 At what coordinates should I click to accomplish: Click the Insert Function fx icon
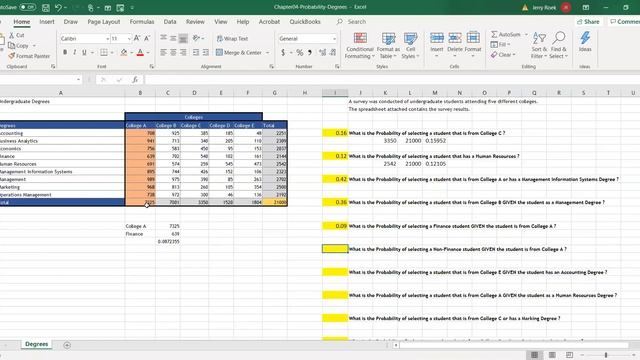(x=135, y=80)
